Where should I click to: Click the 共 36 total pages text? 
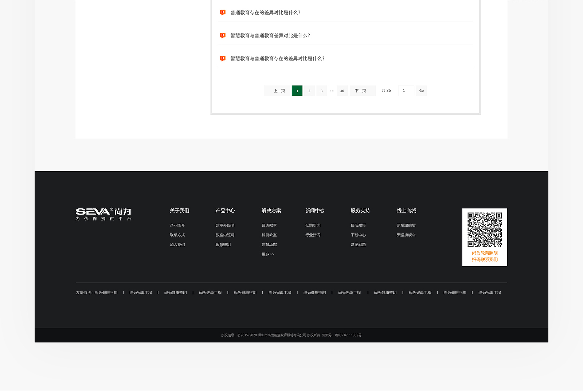pos(386,91)
